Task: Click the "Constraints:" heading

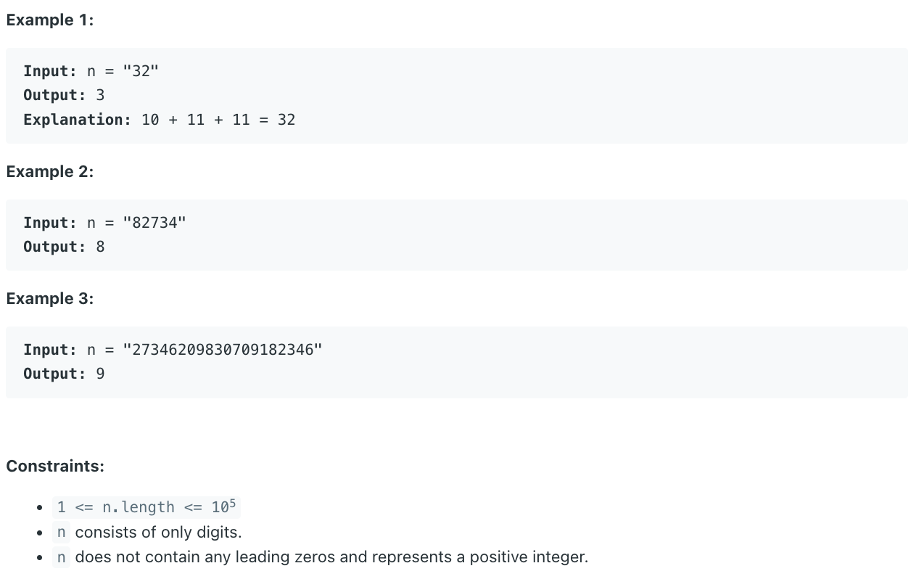Action: 55,467
